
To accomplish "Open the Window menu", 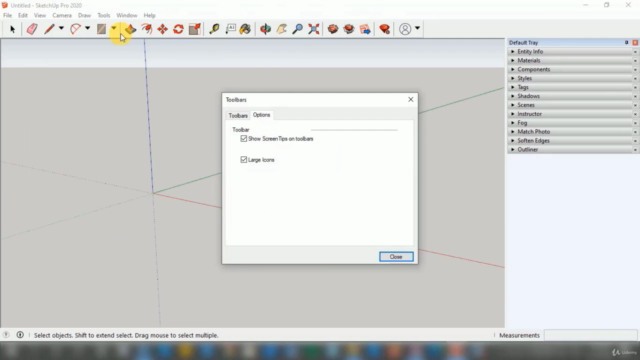I will [127, 16].
